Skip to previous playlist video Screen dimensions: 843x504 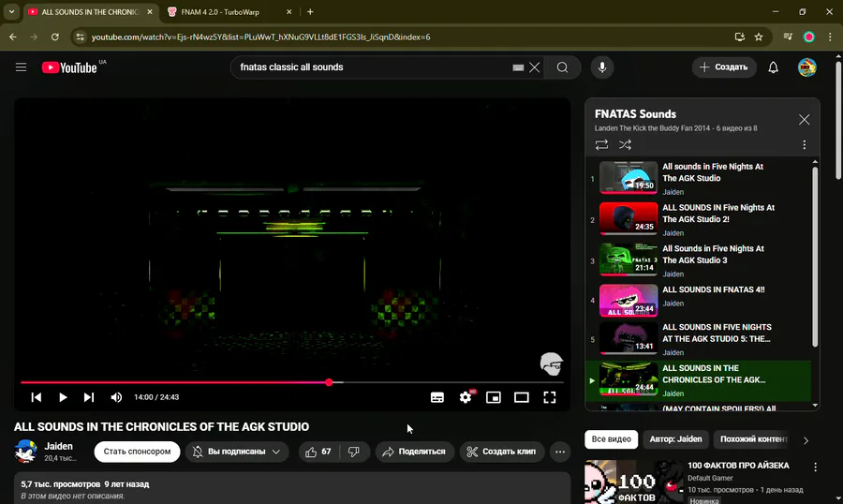[x=36, y=397]
